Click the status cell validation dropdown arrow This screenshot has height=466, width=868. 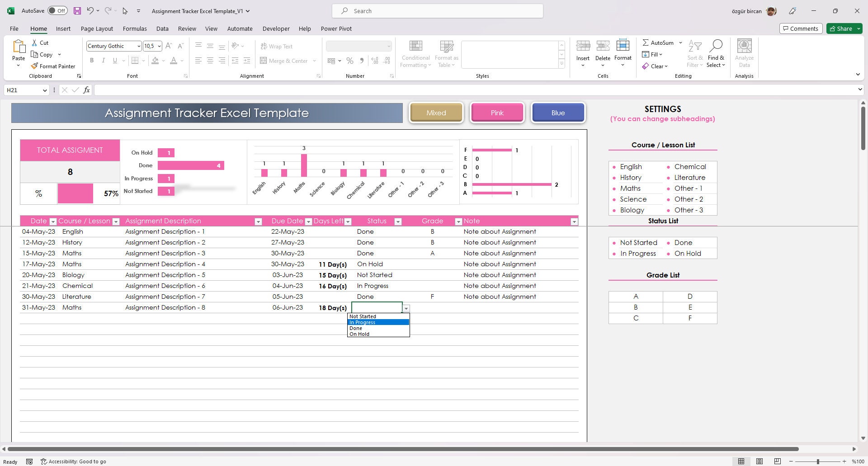tap(406, 308)
